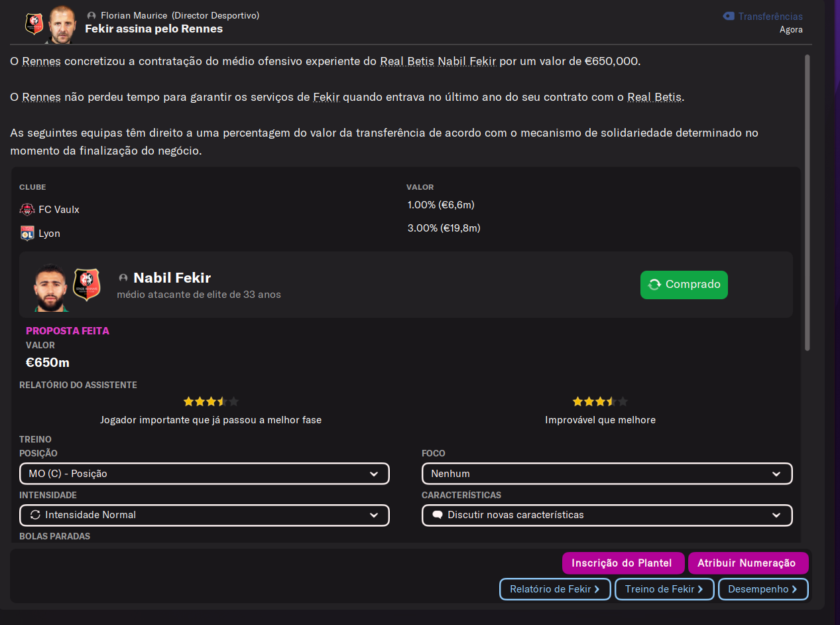Click the '3.00% (€19,8m)' value

(x=444, y=228)
